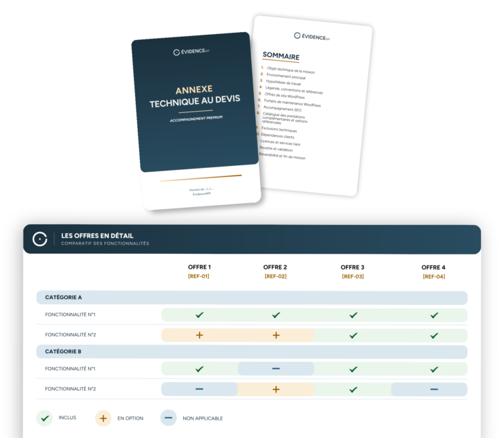
Task: Click Offre 2 plus icon in Catégorie A Fonctionnalité N°2
Action: click(x=276, y=335)
